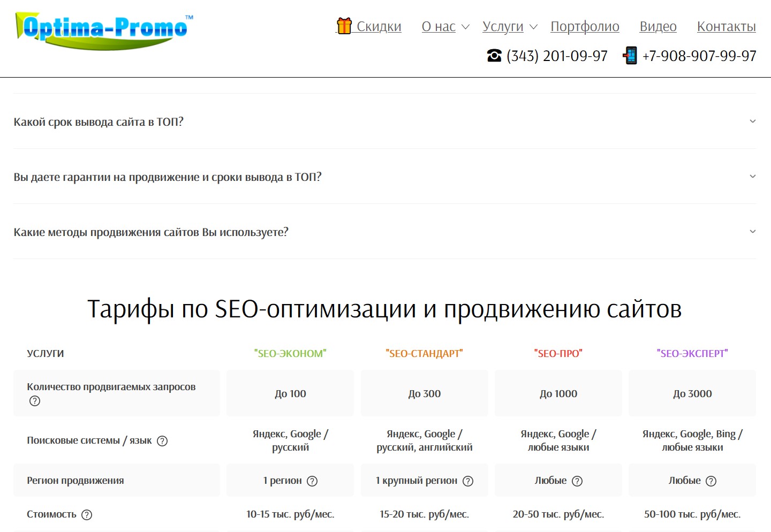This screenshot has height=532, width=771.
Task: Click help icon beside 1 крупный регион
Action: pyautogui.click(x=468, y=481)
